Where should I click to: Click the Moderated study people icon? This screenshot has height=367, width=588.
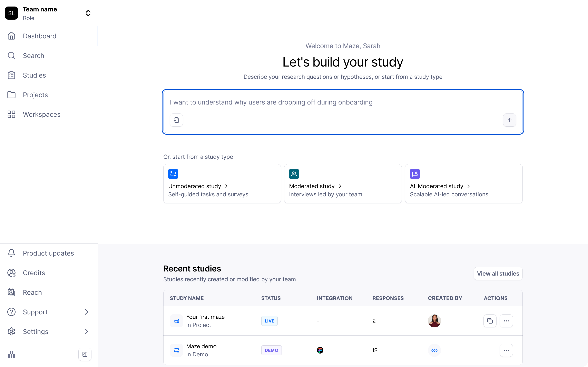pos(294,174)
